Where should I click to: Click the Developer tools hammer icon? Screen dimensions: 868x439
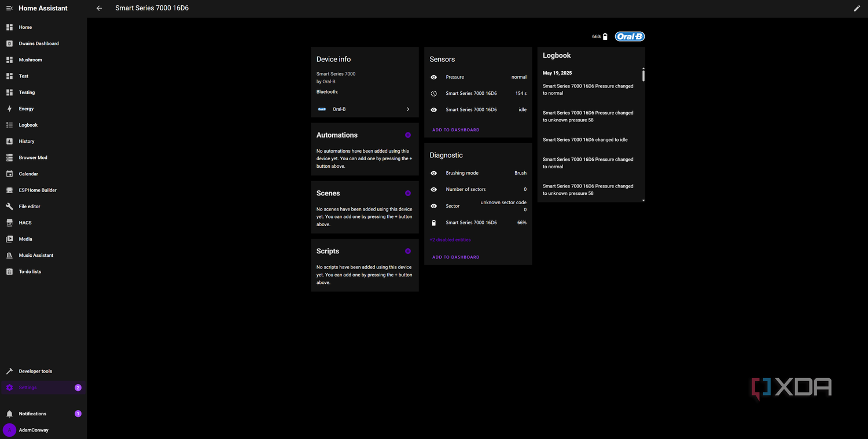pyautogui.click(x=9, y=371)
